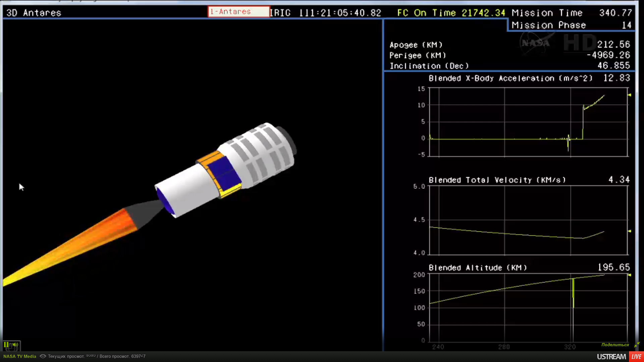Viewport: 644px width, 362px height.
Task: Click the Apogee value 212.56
Action: [613, 44]
